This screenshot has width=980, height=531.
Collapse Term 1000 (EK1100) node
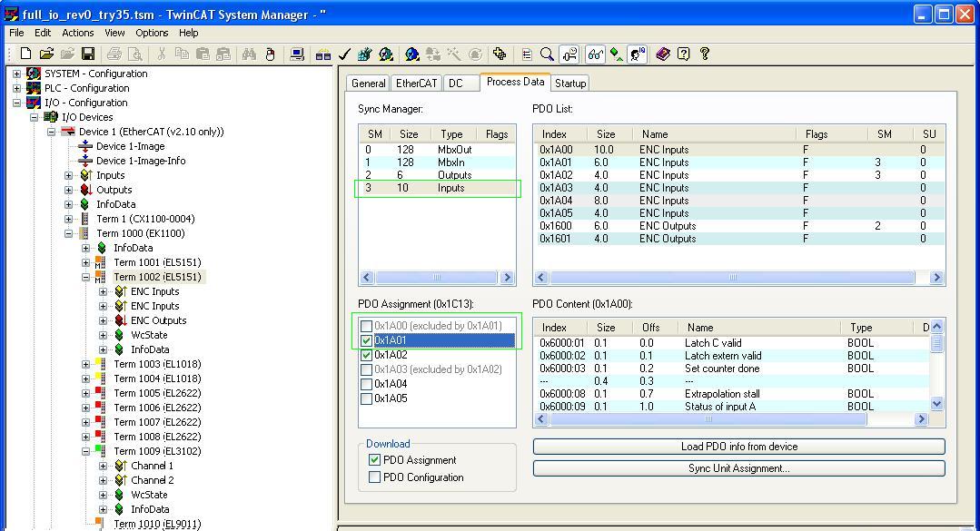coord(69,233)
